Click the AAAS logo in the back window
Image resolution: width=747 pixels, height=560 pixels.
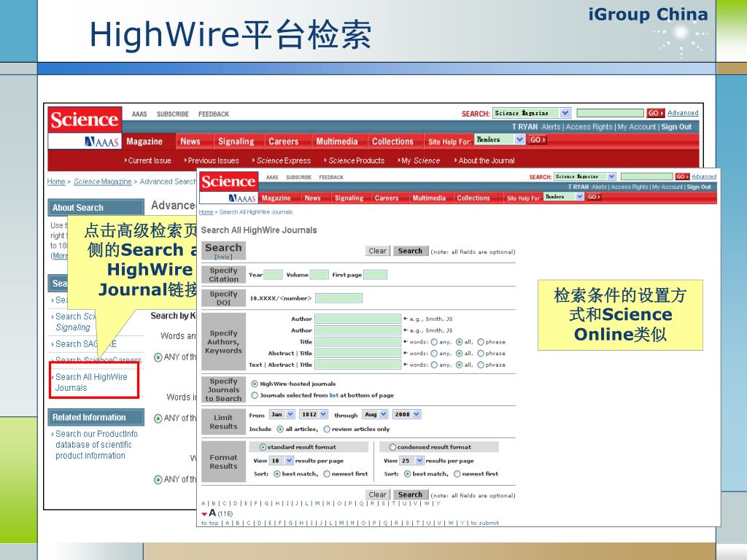point(101,141)
